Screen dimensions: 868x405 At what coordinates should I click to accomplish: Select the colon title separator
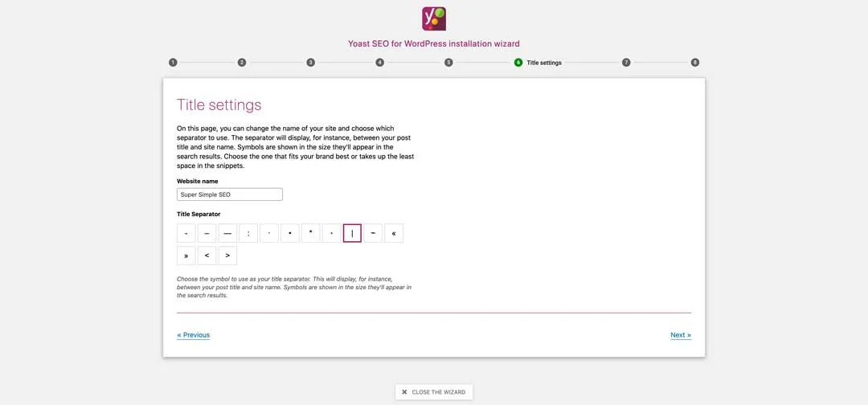click(x=248, y=233)
